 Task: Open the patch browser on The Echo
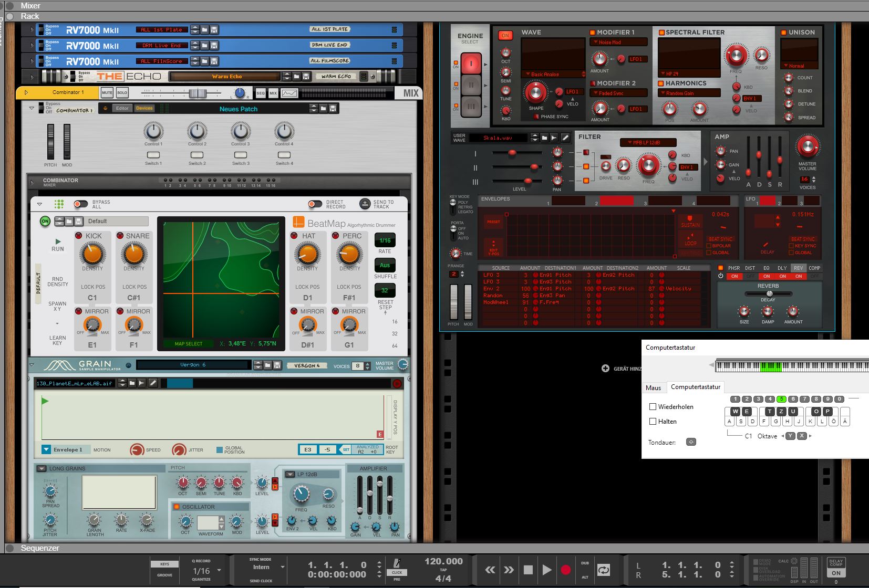click(x=296, y=77)
